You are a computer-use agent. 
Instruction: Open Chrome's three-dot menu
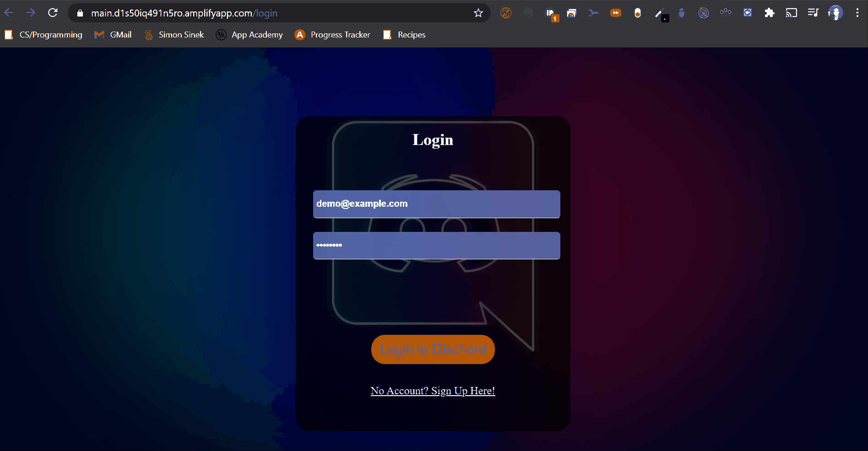(857, 13)
